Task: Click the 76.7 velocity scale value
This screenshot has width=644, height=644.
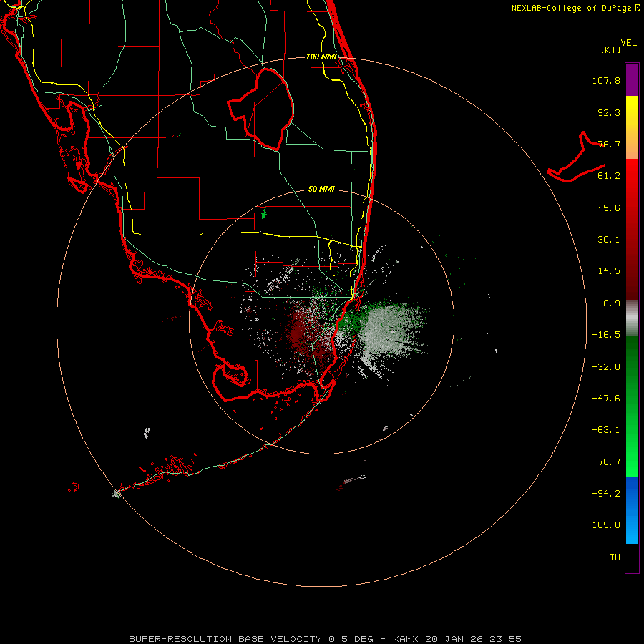Action: pyautogui.click(x=609, y=144)
